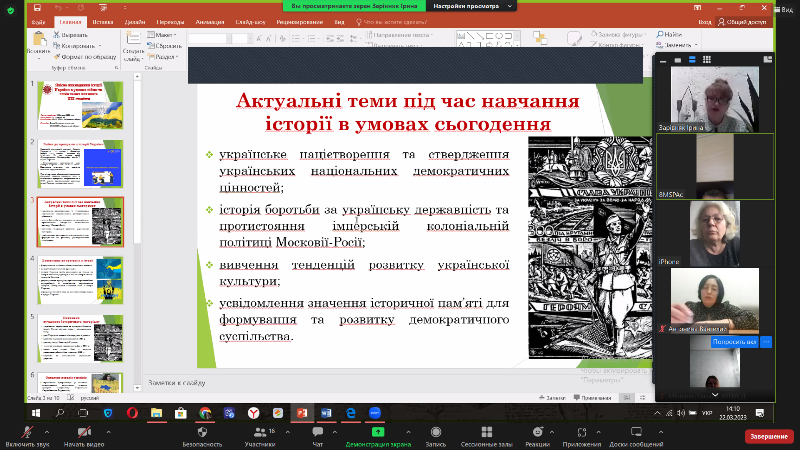Open Реакции reactions menu

click(538, 437)
